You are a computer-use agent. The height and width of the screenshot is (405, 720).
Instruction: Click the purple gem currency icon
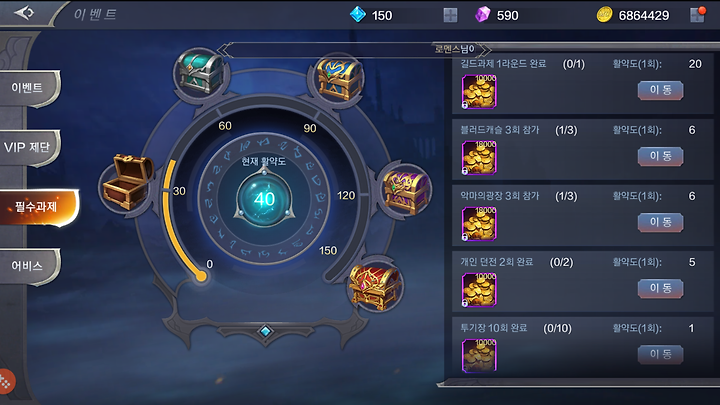483,15
